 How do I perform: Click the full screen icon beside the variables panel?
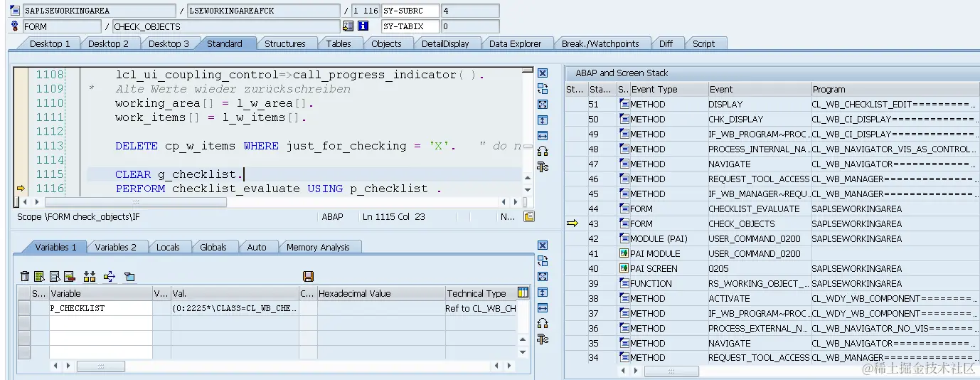pyautogui.click(x=543, y=277)
